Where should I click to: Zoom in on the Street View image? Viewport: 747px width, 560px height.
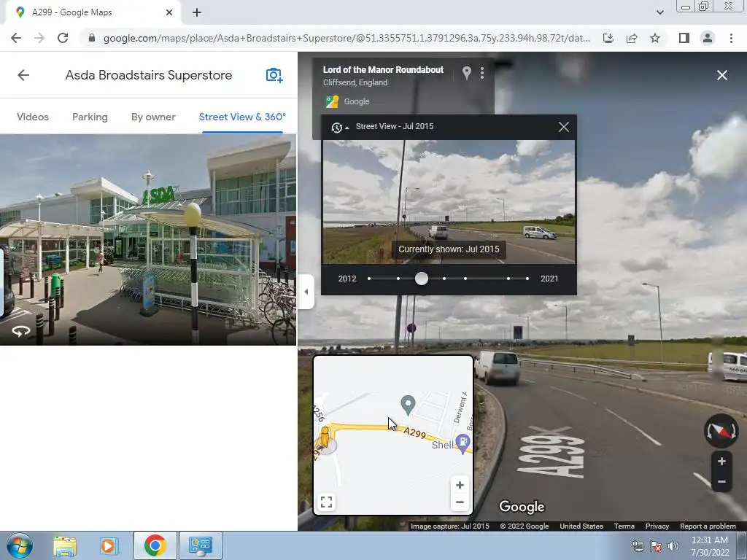721,461
